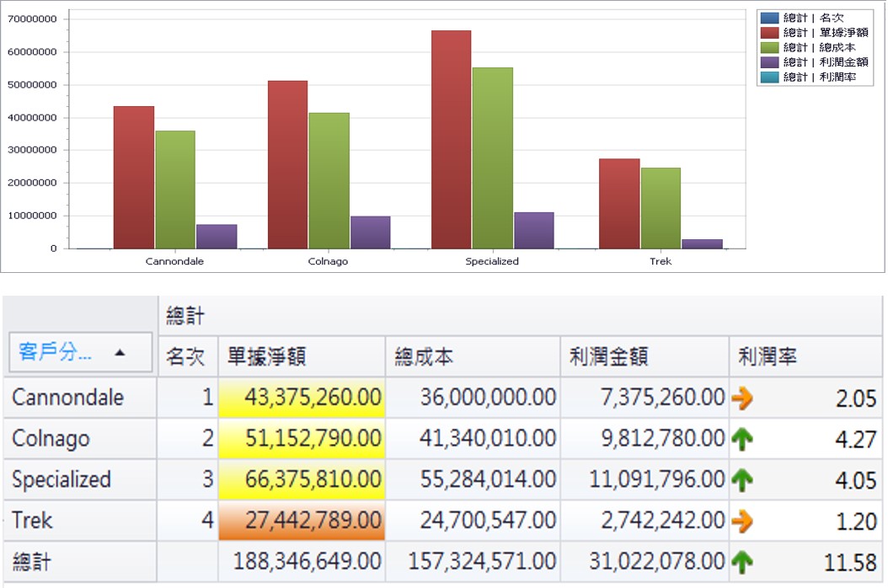Select cell 11,091,796.00
This screenshot has height=588, width=888.
coord(645,480)
